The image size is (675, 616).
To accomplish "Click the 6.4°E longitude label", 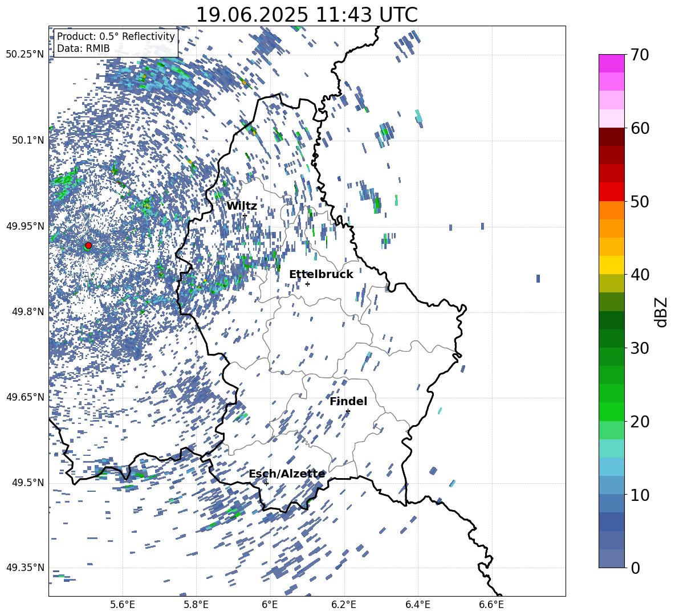I will (417, 605).
